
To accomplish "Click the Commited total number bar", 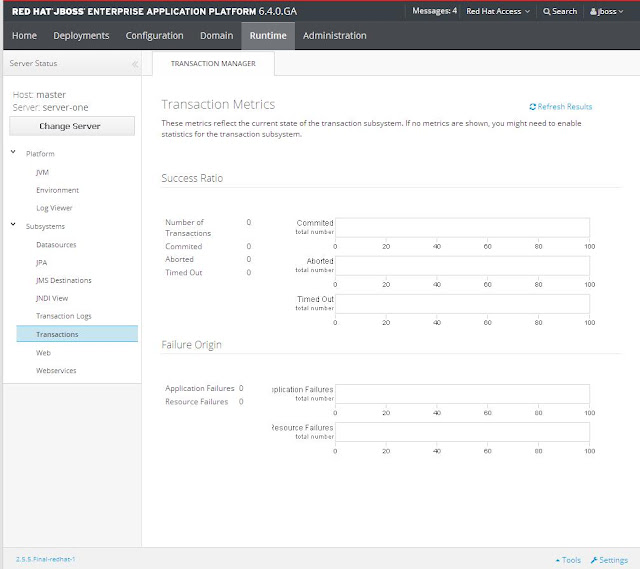I will 462,227.
